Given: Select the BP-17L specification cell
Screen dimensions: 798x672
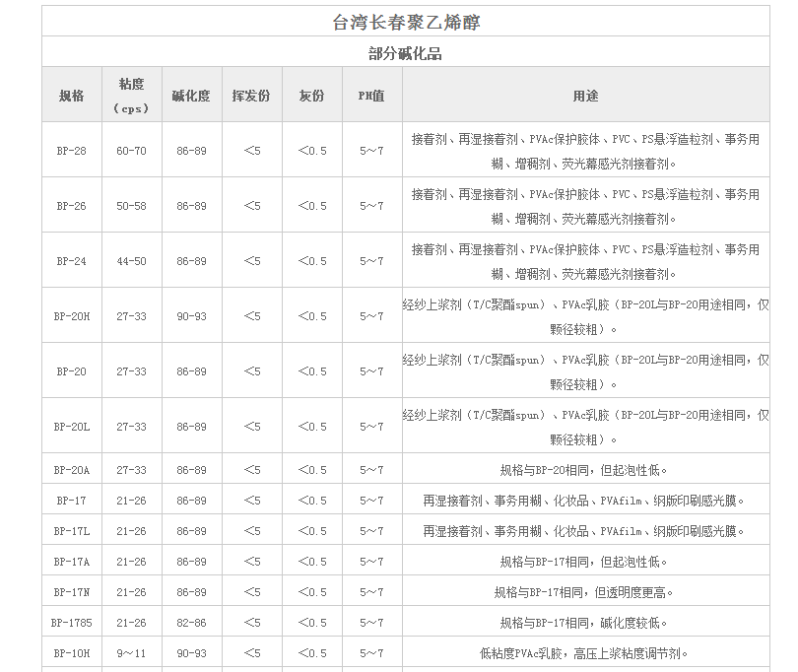Looking at the screenshot, I should tap(71, 531).
